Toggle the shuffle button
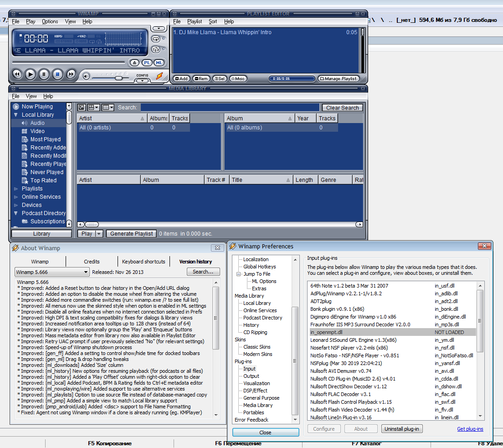The width and height of the screenshot is (503, 448). [x=156, y=50]
